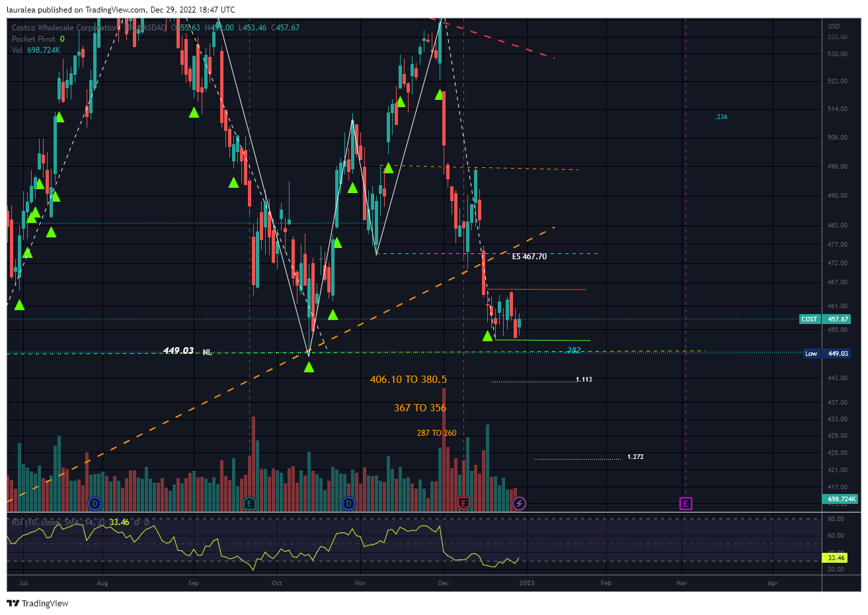The image size is (868, 615).
Task: Click the Jul label on time axis
Action: [23, 583]
